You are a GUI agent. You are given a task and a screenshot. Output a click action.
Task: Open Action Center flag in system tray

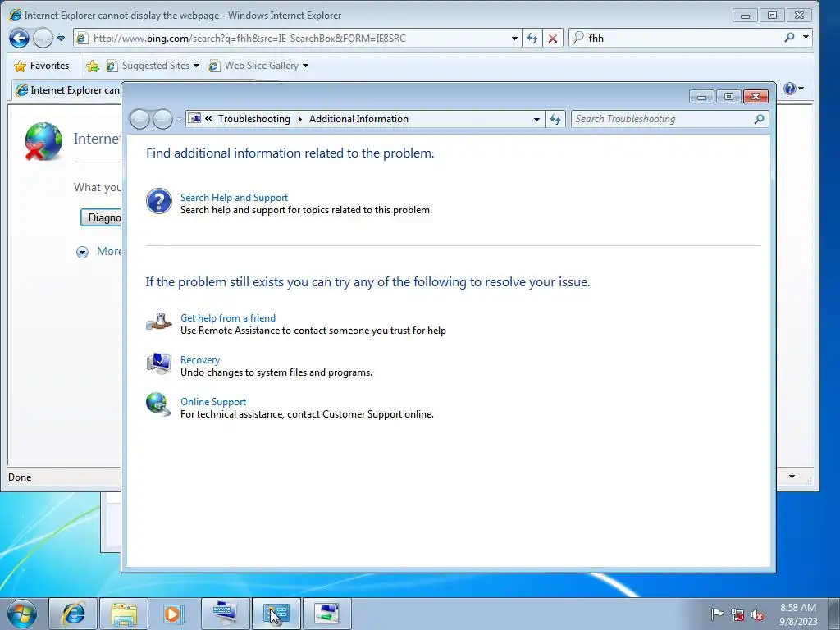tap(717, 614)
